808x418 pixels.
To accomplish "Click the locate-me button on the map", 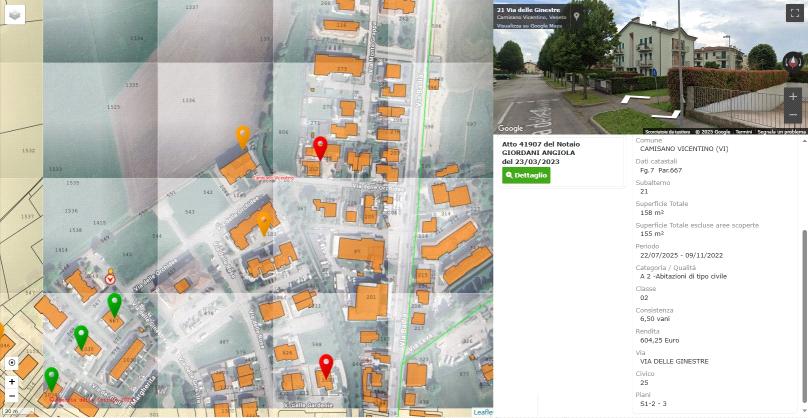I will [x=12, y=363].
